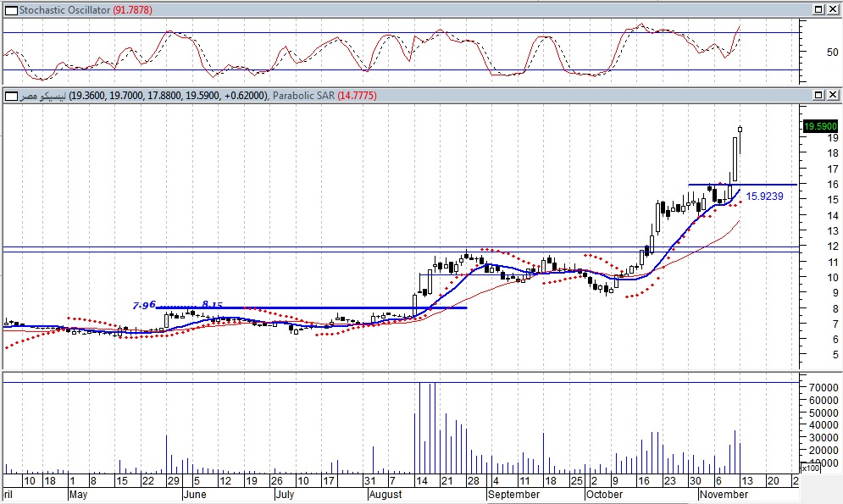843x504 pixels.
Task: Click the 7.96 trendline annotation
Action: pyautogui.click(x=144, y=305)
